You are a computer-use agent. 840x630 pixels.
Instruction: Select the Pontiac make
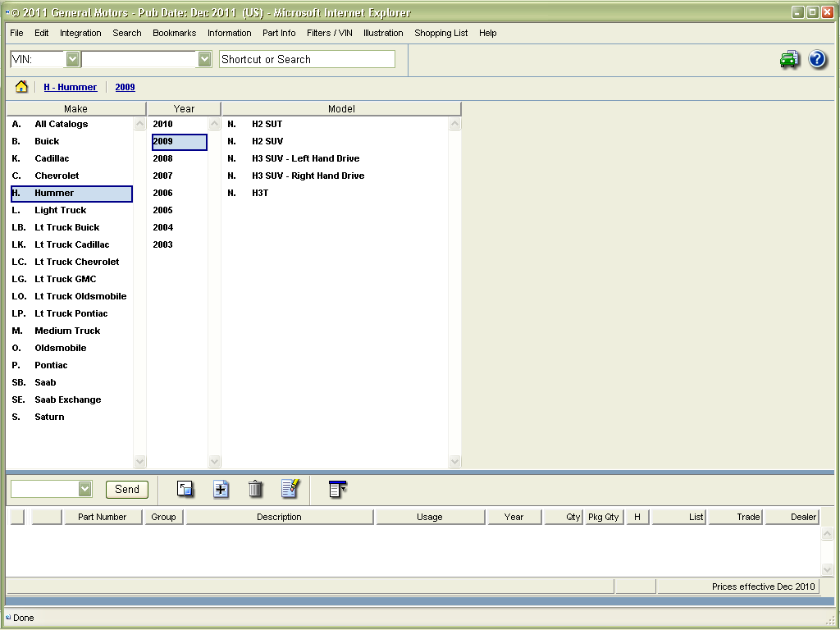click(x=71, y=365)
